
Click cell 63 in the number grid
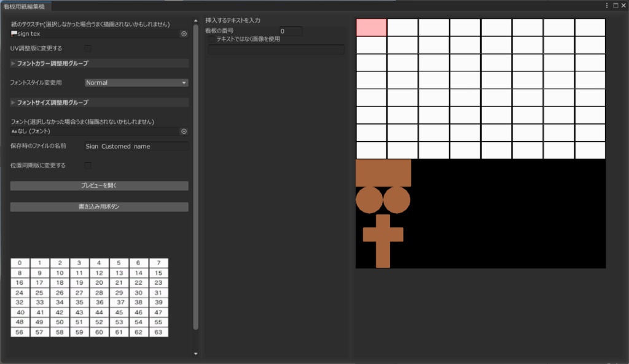158,332
